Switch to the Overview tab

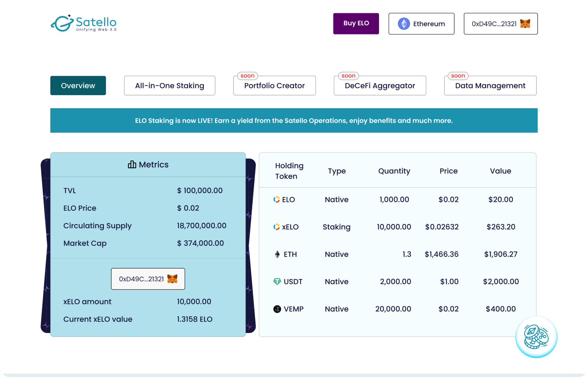(x=78, y=85)
